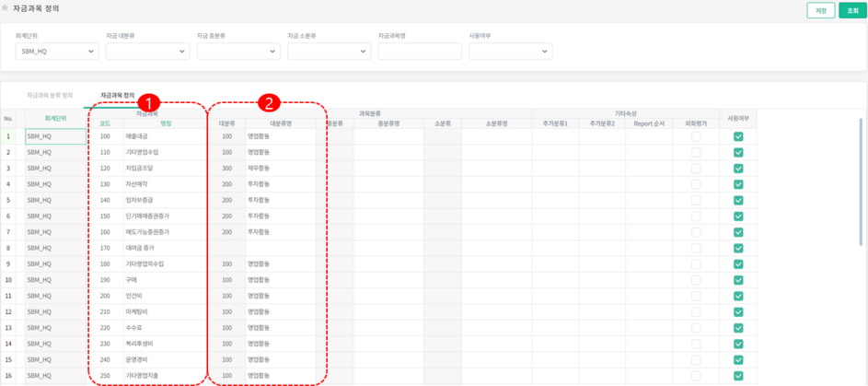Image resolution: width=868 pixels, height=386 pixels.
Task: Open the 회계단위 dropdown showing SBM_HQ
Action: tap(57, 52)
